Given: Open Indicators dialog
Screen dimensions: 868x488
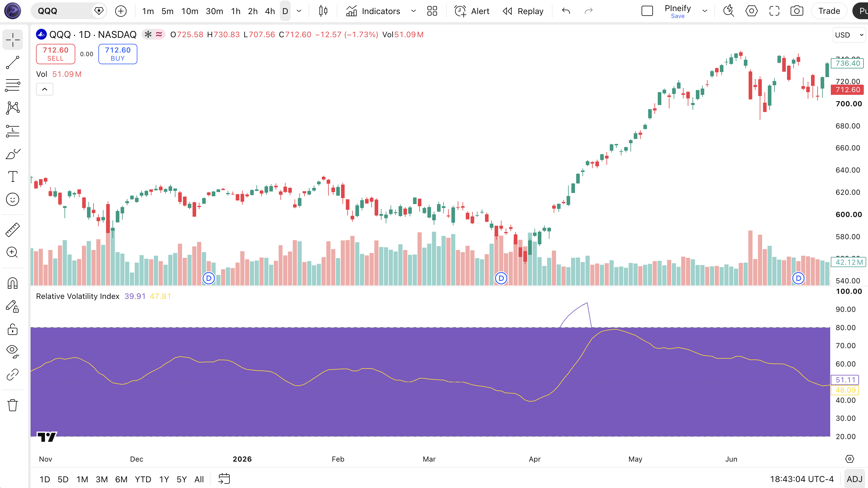Looking at the screenshot, I should (x=373, y=11).
